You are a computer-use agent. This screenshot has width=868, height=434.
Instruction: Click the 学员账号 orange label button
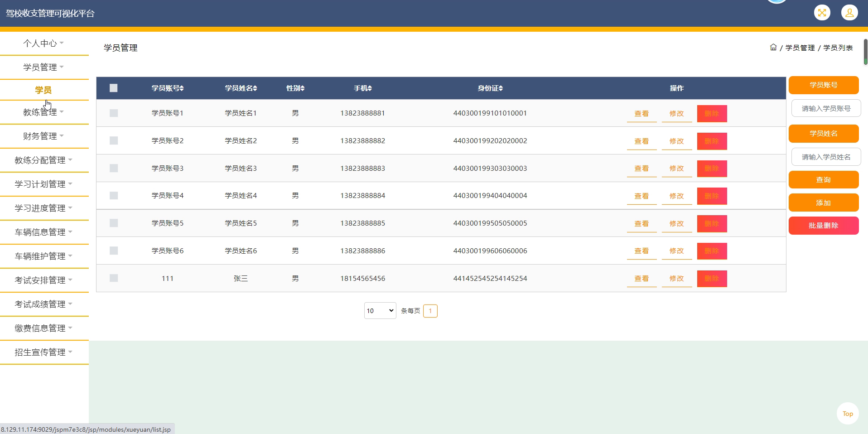click(824, 85)
